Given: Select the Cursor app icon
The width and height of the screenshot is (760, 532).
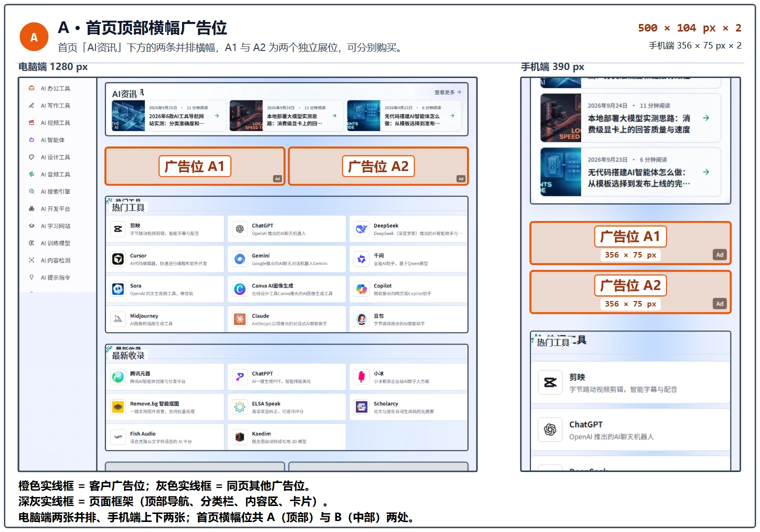Looking at the screenshot, I should [118, 259].
